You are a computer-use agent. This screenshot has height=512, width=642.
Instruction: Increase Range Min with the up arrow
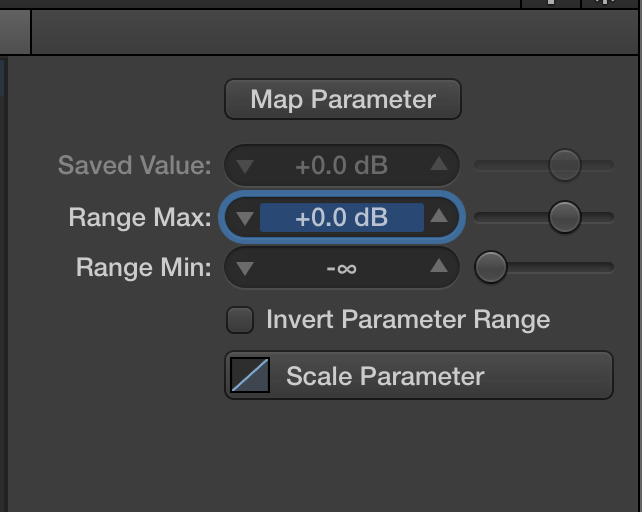point(438,267)
